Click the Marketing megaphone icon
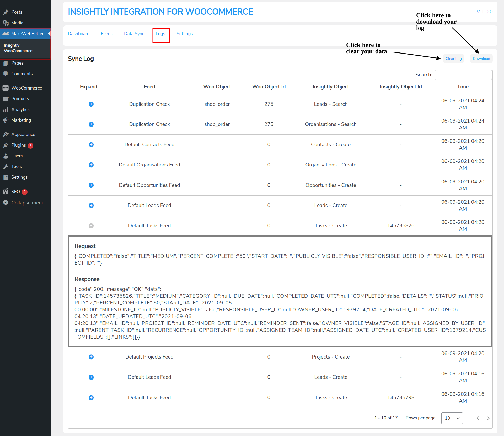The height and width of the screenshot is (436, 504). [x=6, y=120]
